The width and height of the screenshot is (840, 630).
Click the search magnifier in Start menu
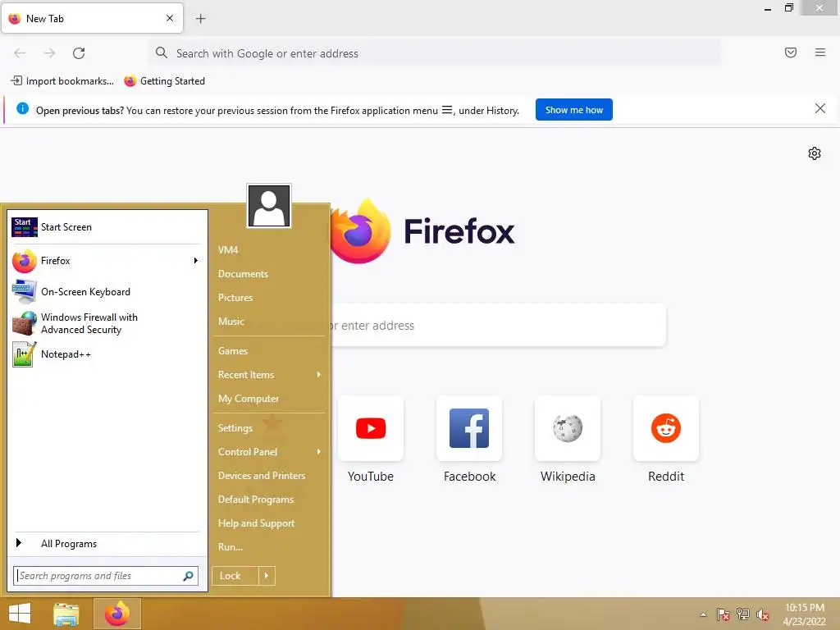point(188,576)
